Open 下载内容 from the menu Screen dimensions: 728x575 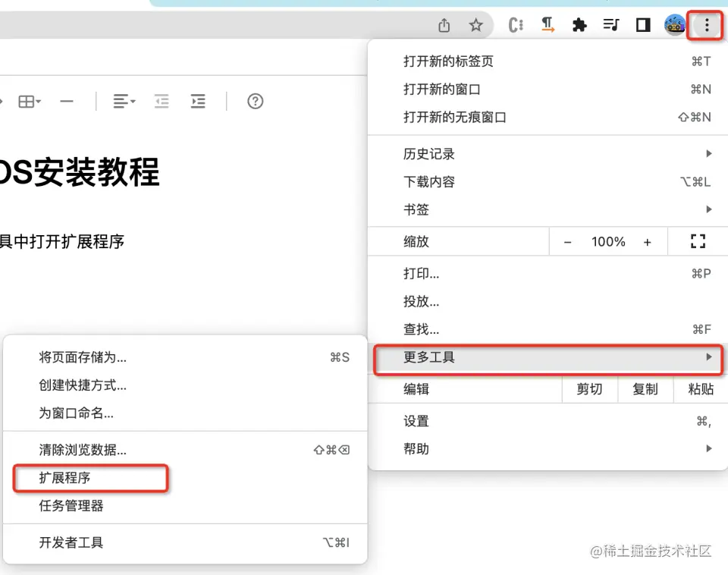[548, 181]
